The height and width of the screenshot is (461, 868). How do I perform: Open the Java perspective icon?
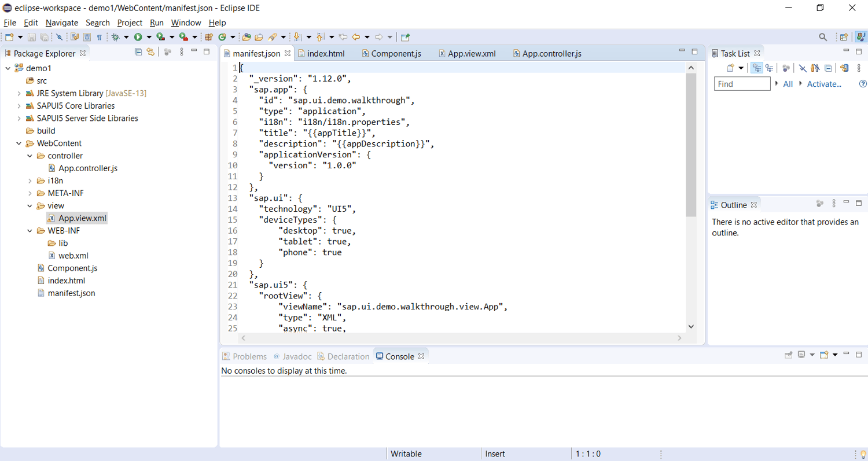click(862, 36)
